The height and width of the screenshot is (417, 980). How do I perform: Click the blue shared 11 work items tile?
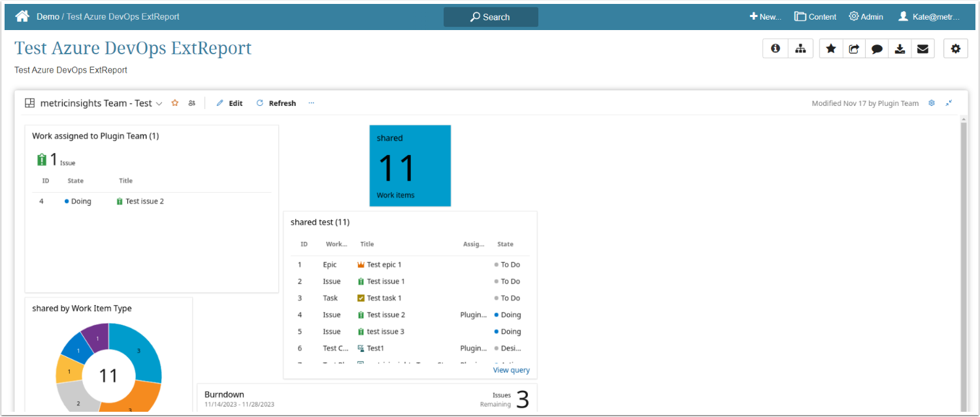click(410, 166)
